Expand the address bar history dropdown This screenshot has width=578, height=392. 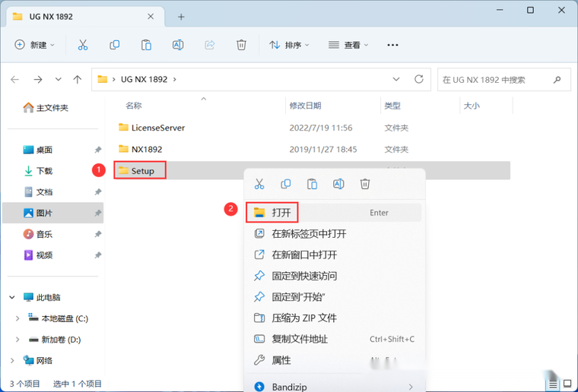(396, 79)
